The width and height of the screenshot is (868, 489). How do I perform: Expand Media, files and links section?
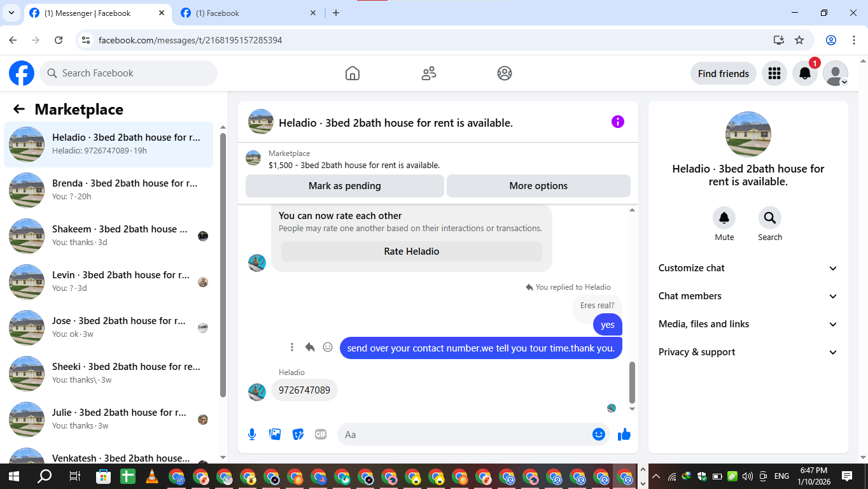click(x=748, y=324)
